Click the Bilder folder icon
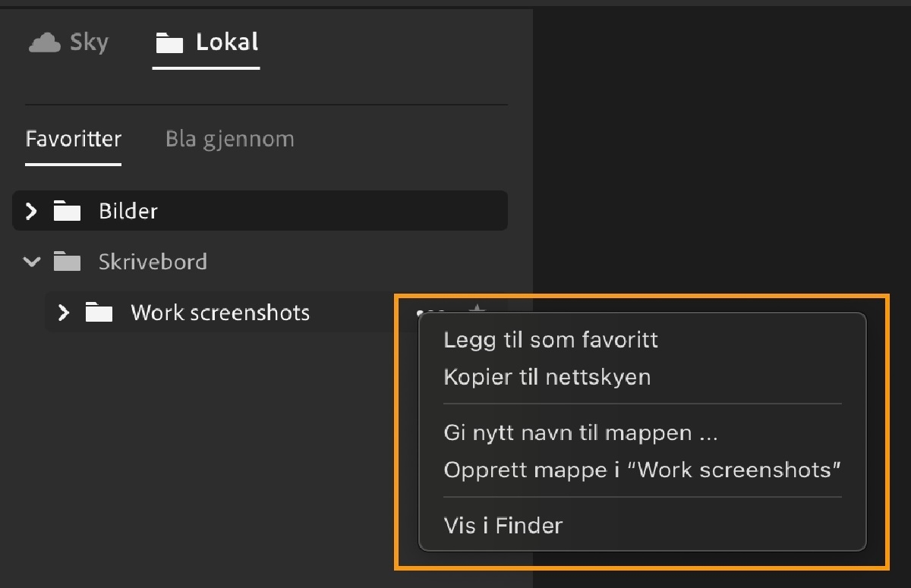The image size is (911, 588). tap(68, 210)
